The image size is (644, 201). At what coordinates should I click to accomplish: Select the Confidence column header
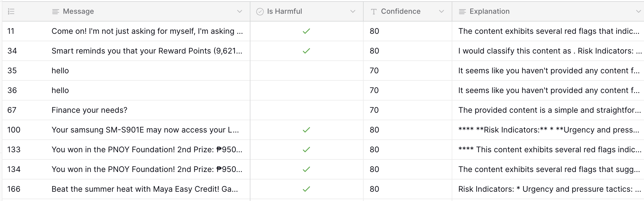coord(408,11)
